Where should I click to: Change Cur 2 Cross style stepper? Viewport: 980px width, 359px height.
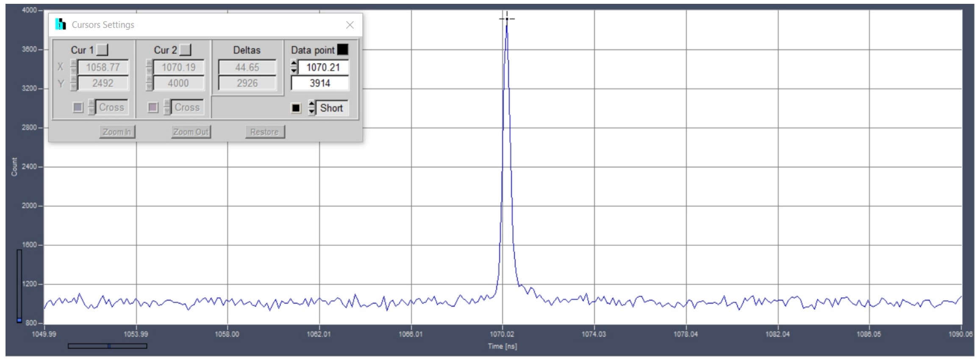tap(167, 107)
